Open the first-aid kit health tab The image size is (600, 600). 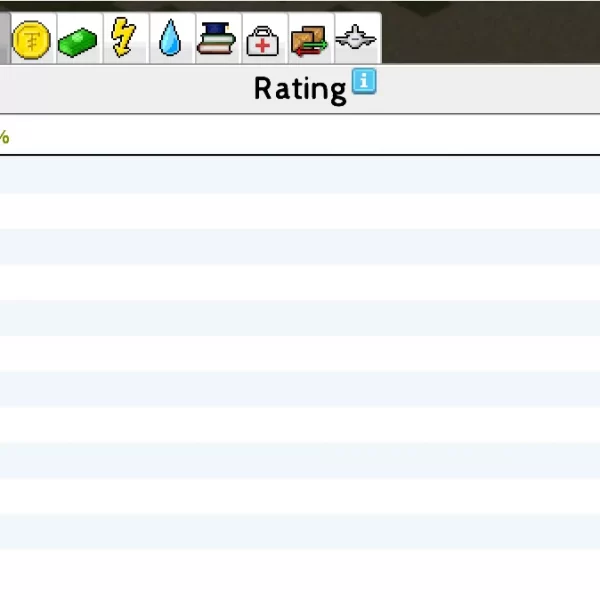(x=263, y=42)
